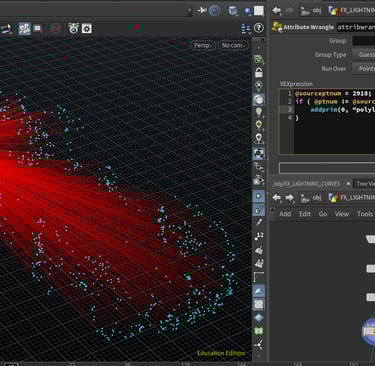375x366 pixels.
Task: Click VEX line '@sourceptnum = 2918;'
Action: click(x=333, y=94)
